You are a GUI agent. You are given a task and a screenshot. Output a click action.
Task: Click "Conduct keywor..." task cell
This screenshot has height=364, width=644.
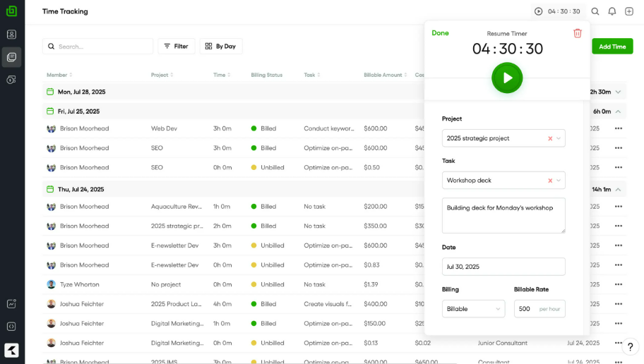(329, 128)
